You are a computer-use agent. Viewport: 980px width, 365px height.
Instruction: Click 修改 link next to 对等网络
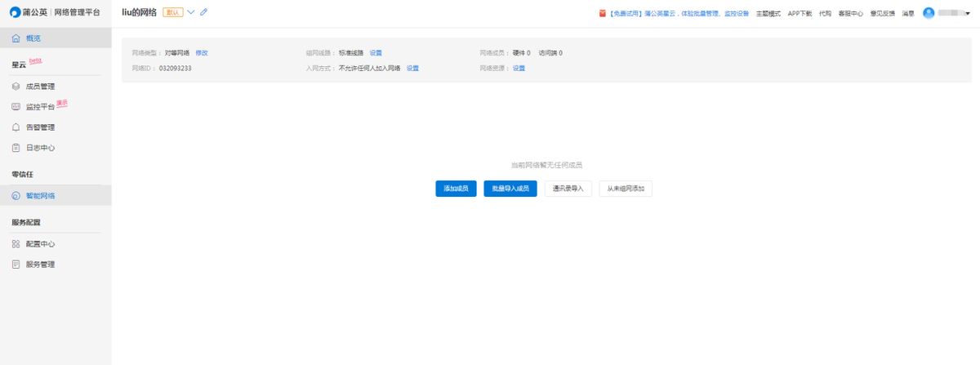click(x=202, y=53)
